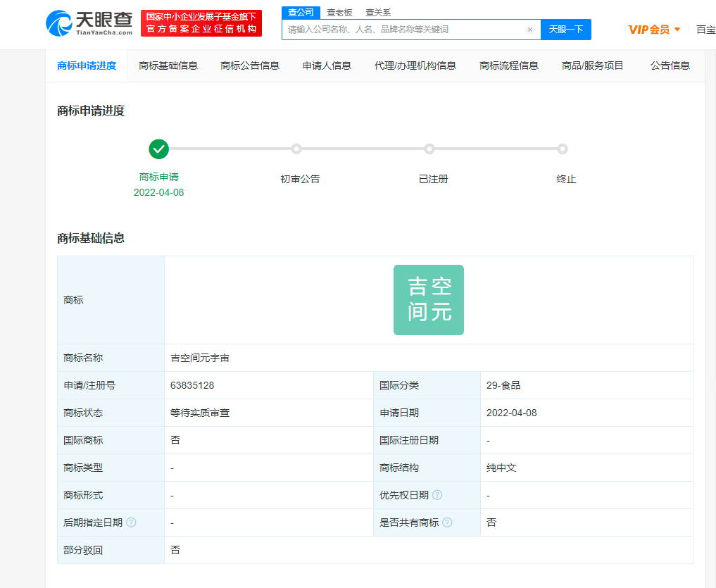
Task: Open the 商标流程信息 tab
Action: [509, 65]
